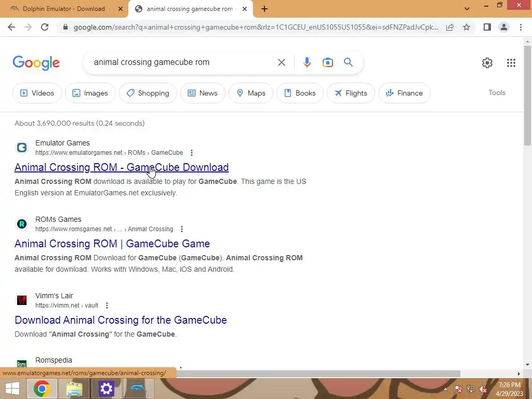Switch to Maps results
Screen dimensions: 532x399
pyautogui.click(x=251, y=93)
